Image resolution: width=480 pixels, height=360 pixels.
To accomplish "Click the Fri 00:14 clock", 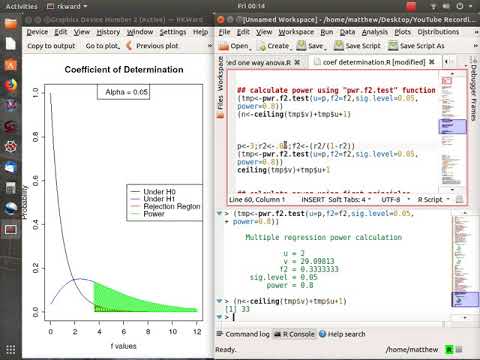I will click(251, 6).
